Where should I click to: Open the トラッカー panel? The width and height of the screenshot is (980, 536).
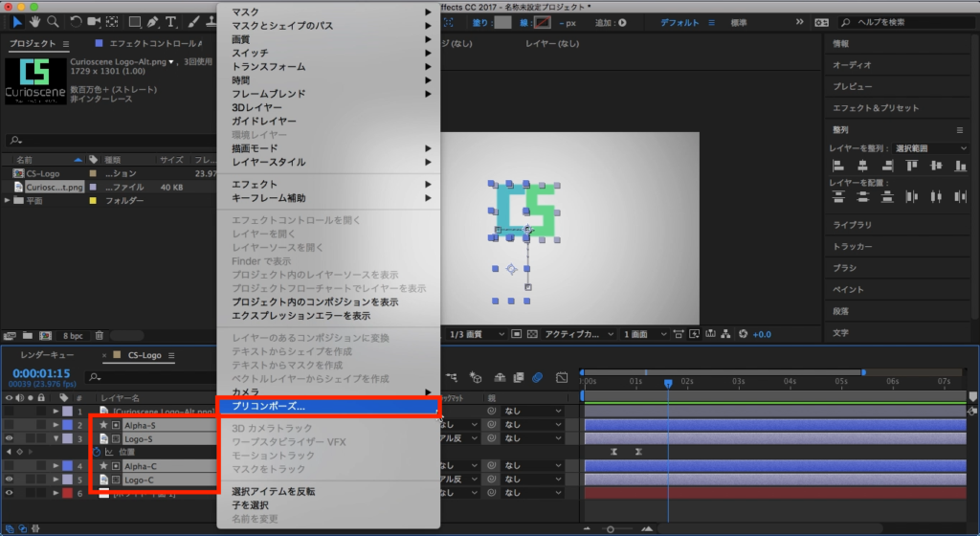[x=853, y=247]
